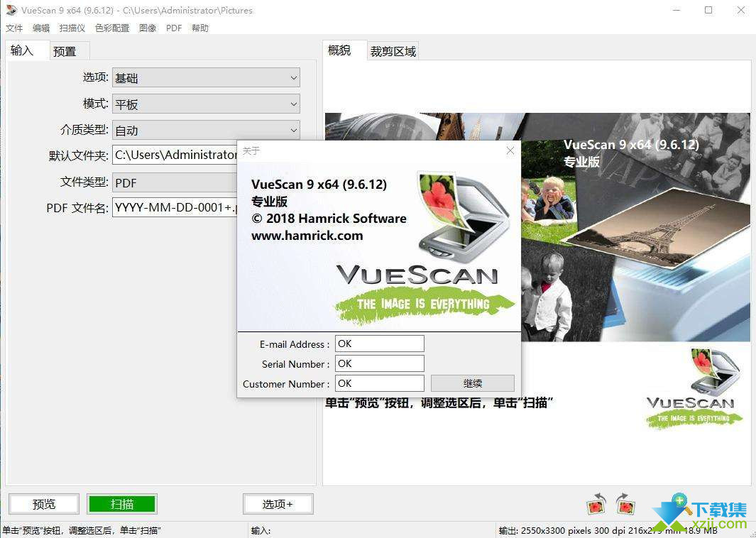756x538 pixels.
Task: Click the 继续 button in About dialog
Action: 473,383
